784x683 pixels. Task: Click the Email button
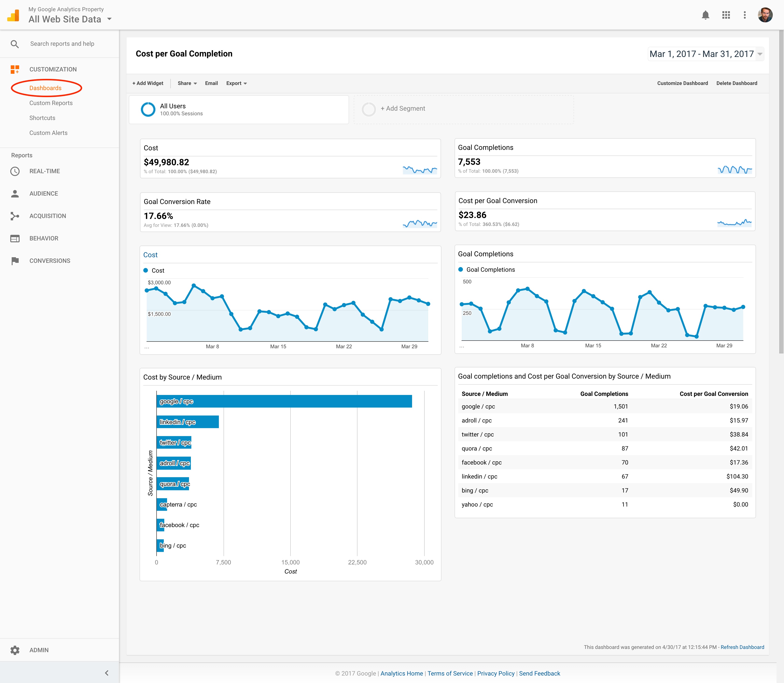point(211,83)
